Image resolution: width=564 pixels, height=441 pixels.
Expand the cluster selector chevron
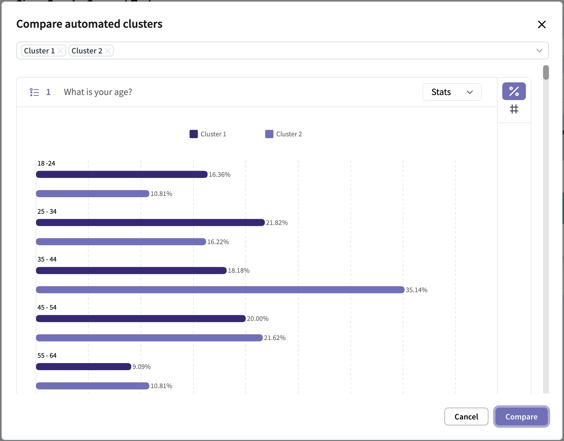pyautogui.click(x=539, y=50)
